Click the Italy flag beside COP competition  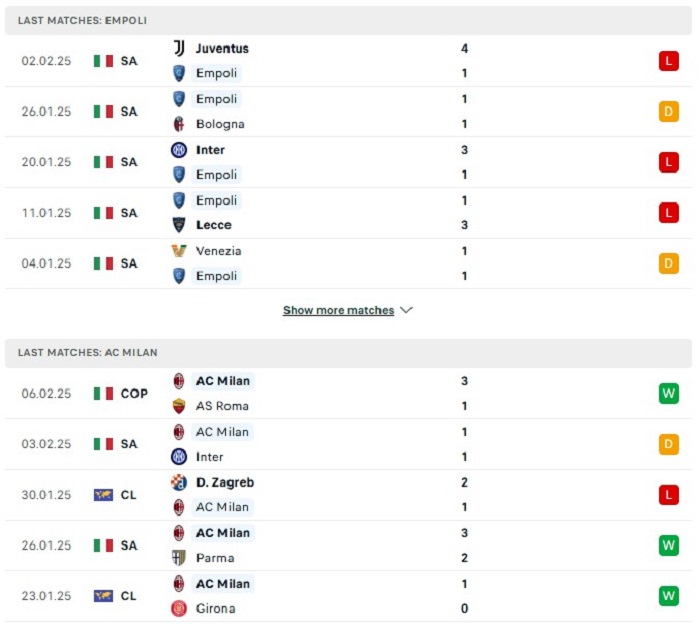103,394
